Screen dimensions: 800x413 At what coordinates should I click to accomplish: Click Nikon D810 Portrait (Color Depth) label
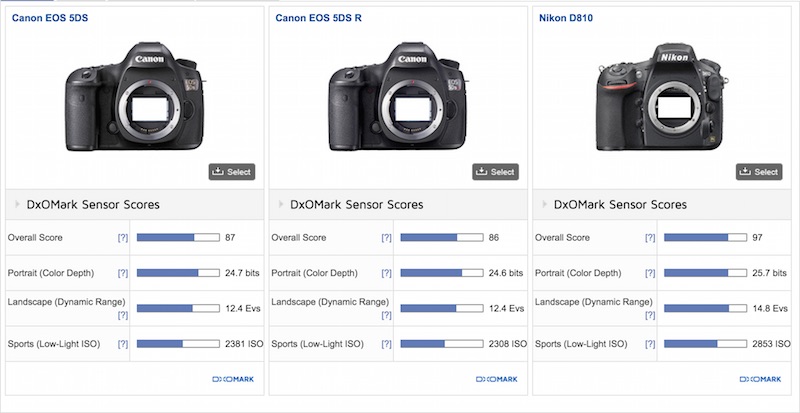[x=578, y=273]
